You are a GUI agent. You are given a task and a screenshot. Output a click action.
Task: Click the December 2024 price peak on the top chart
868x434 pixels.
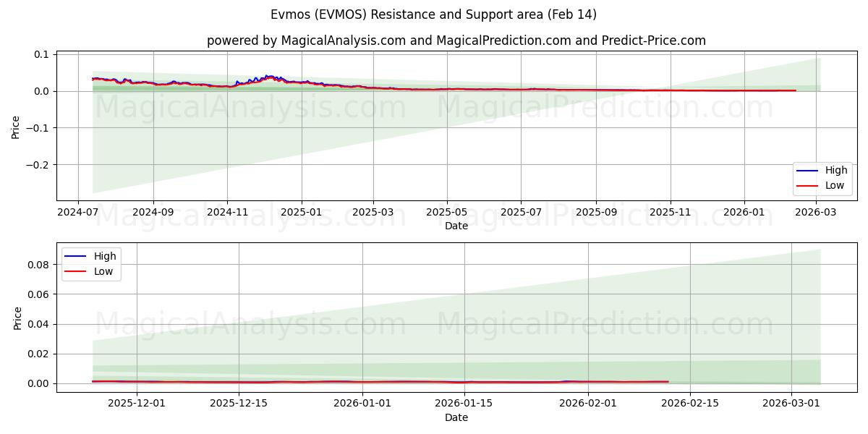pos(269,76)
